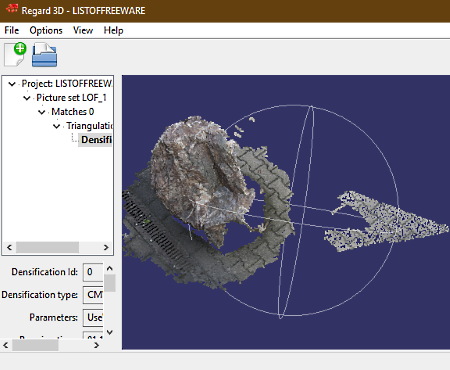
Task: Select the Picture set LOF_1 item
Action: point(71,98)
